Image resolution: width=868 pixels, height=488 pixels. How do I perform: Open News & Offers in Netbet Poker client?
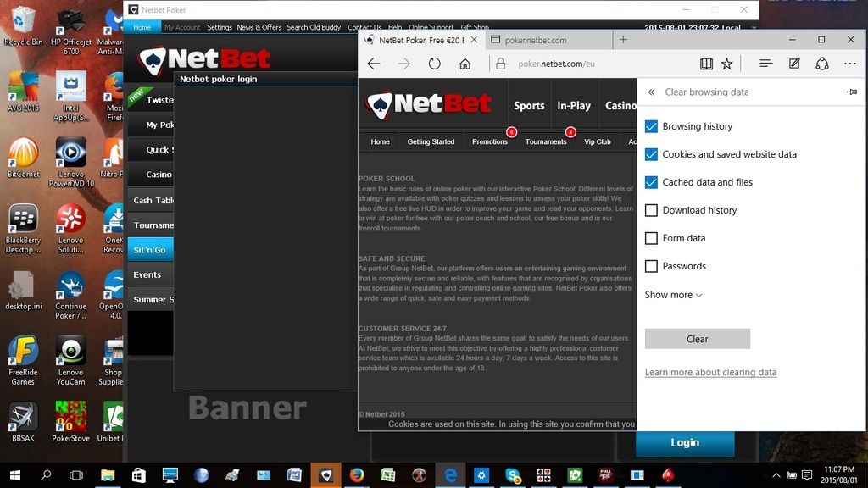click(259, 27)
